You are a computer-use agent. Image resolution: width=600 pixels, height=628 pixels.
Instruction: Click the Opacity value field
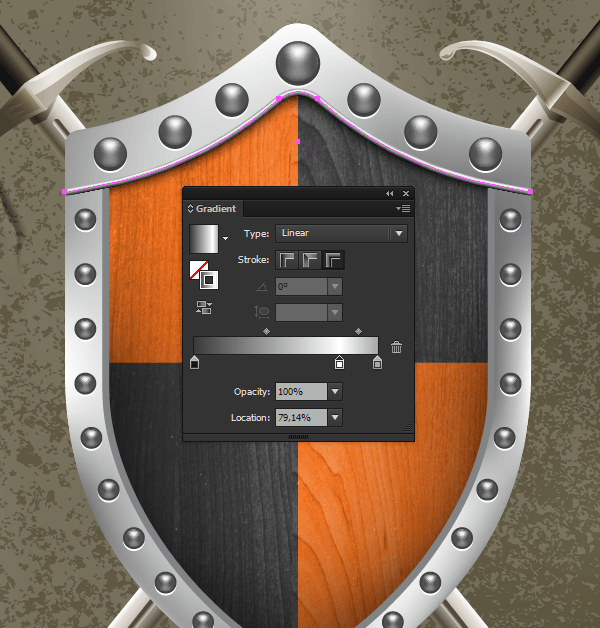(x=301, y=391)
